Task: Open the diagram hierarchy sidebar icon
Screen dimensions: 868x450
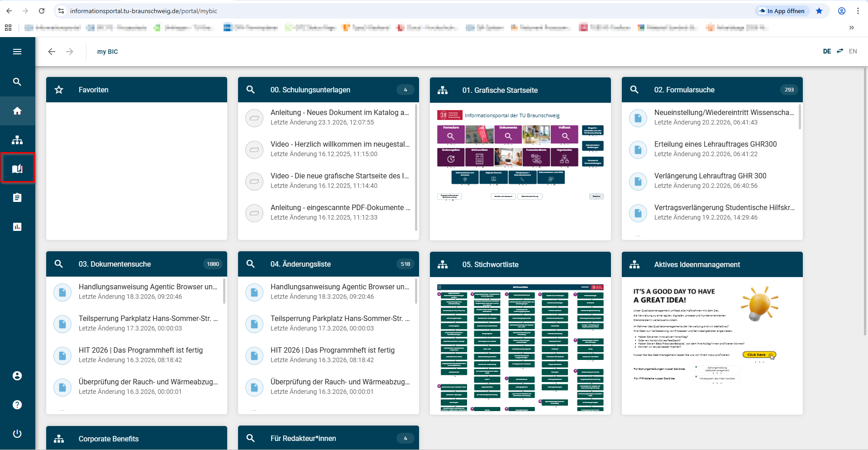Action: 17,140
